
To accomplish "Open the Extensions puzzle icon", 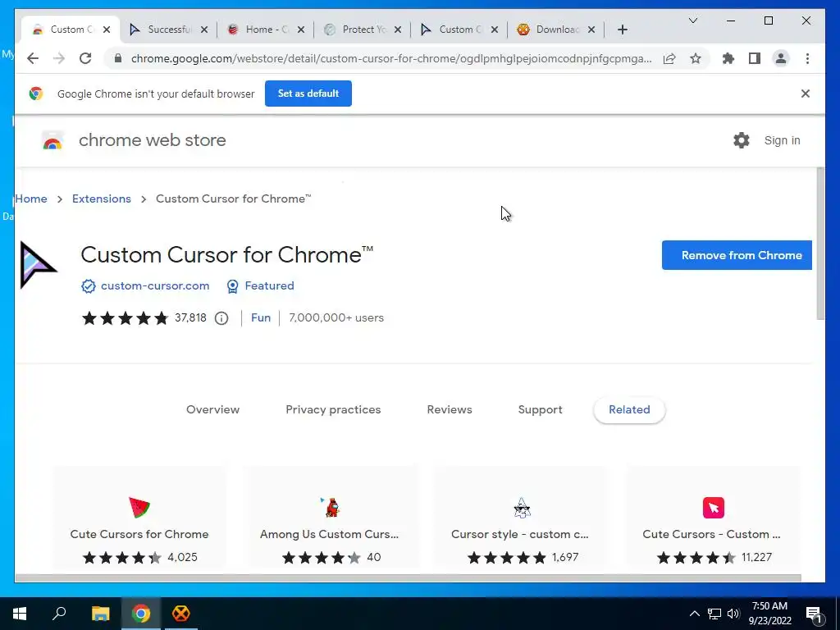I will click(728, 58).
